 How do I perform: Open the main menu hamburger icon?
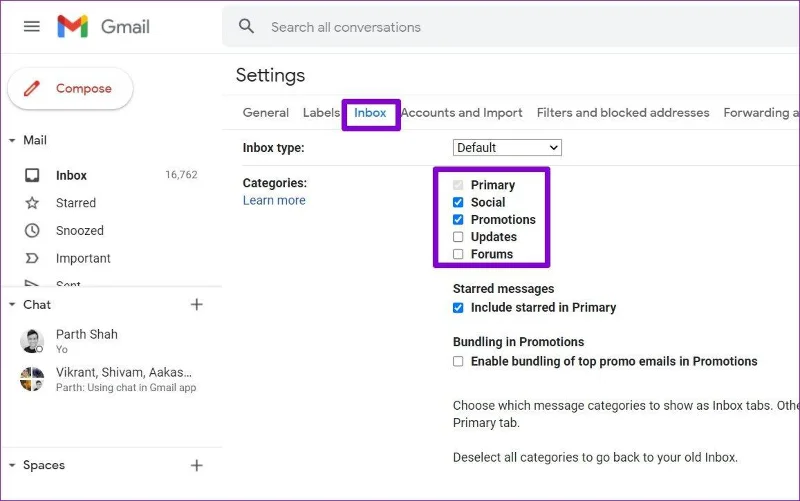pyautogui.click(x=32, y=27)
